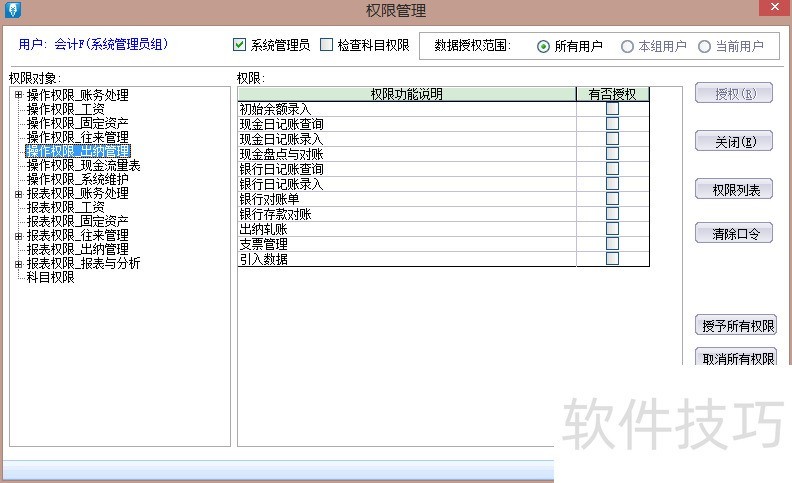Select 操作权限_往来管理 in the tree
Viewport: 792px width, 483px height.
click(77, 137)
